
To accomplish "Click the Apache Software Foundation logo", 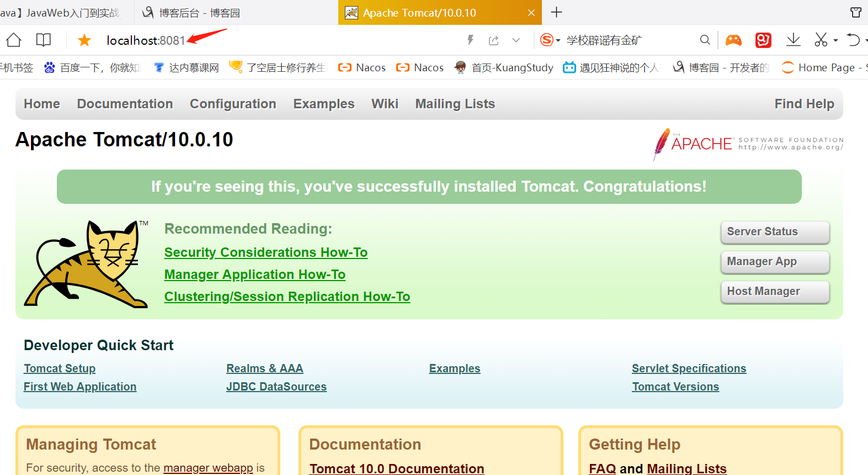I will 748,144.
